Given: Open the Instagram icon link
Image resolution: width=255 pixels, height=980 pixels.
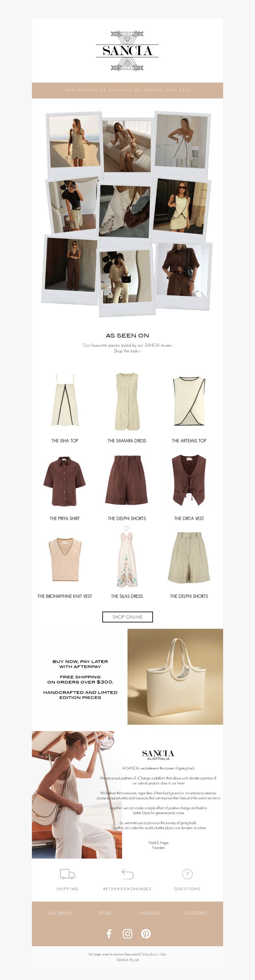Looking at the screenshot, I should 127,933.
